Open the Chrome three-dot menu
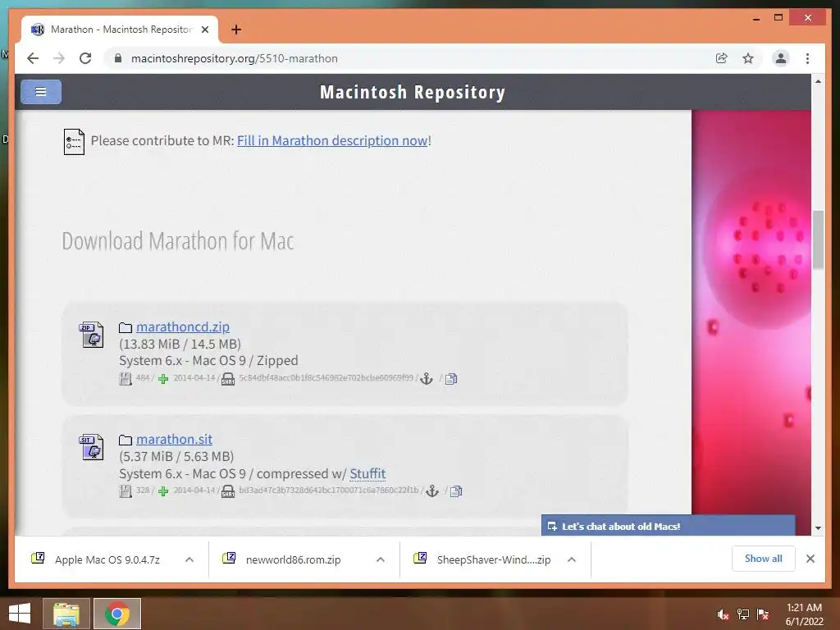 [x=807, y=58]
